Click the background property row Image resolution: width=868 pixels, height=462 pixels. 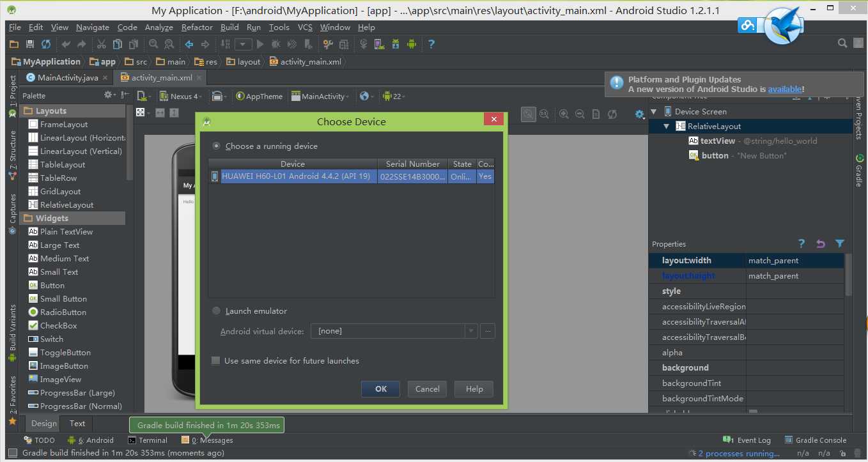click(x=747, y=367)
